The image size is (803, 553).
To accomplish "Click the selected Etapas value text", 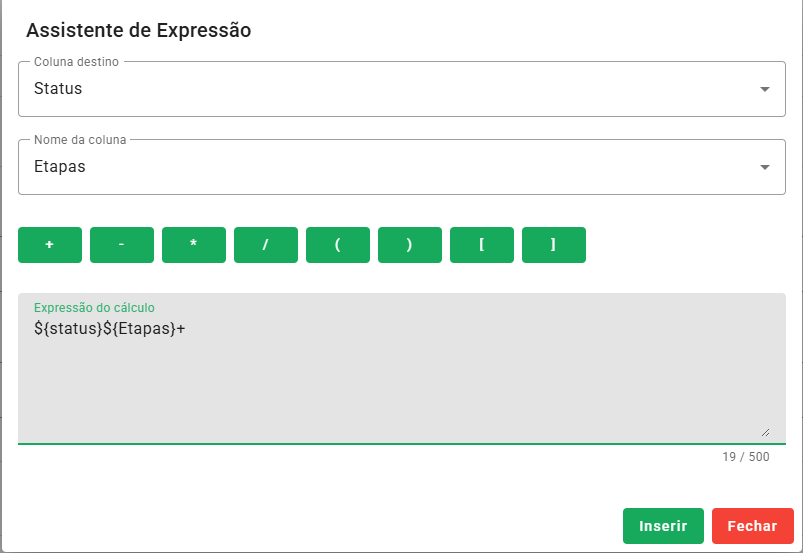I will [x=60, y=167].
